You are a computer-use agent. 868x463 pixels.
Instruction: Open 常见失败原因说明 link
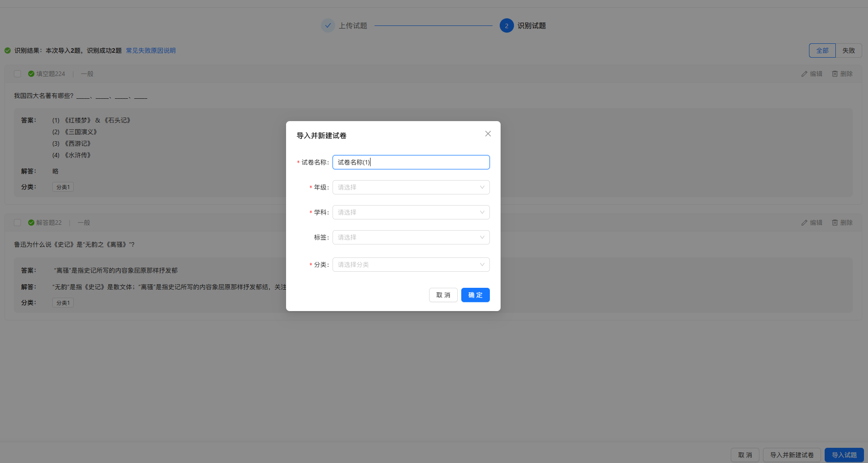tap(151, 51)
